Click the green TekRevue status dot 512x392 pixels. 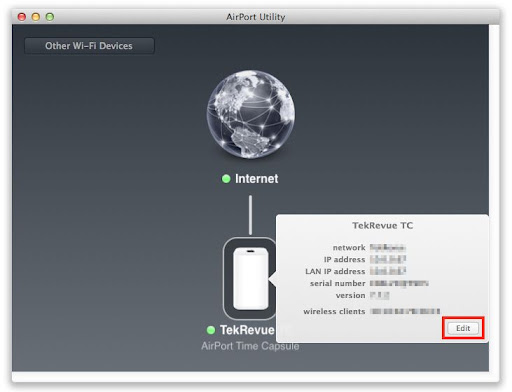coord(211,330)
